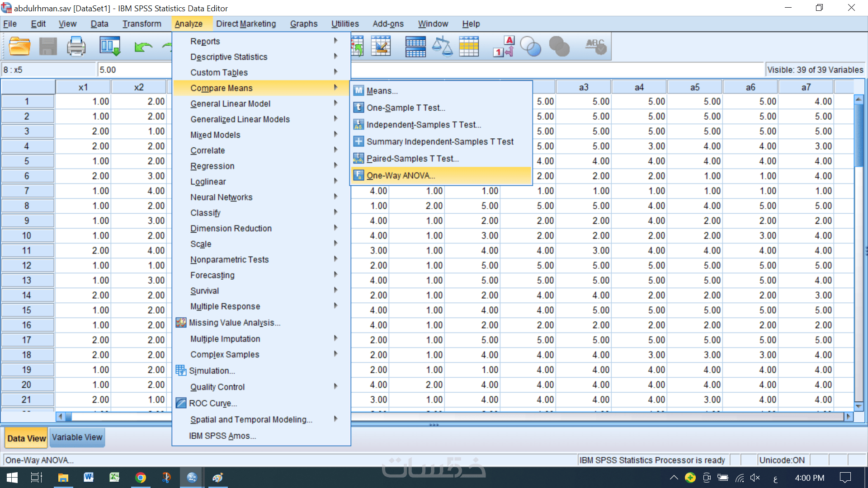This screenshot has width=868, height=488.
Task: Choose Paired-Samples T Test option
Action: [x=412, y=159]
